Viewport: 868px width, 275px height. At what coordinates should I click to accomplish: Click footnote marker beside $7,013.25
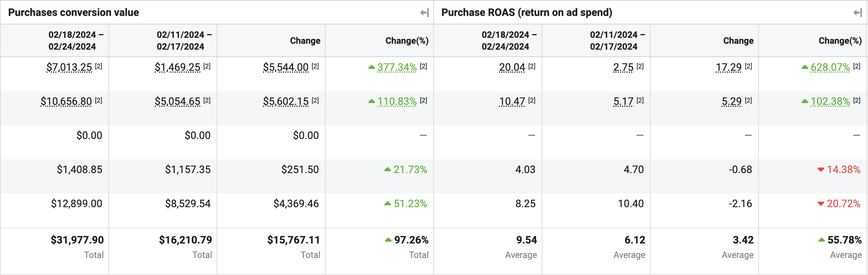point(99,66)
